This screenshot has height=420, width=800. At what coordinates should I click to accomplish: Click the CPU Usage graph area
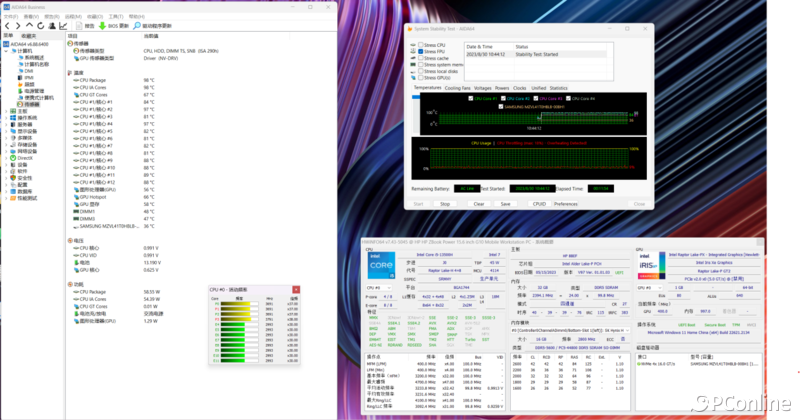tap(529, 158)
